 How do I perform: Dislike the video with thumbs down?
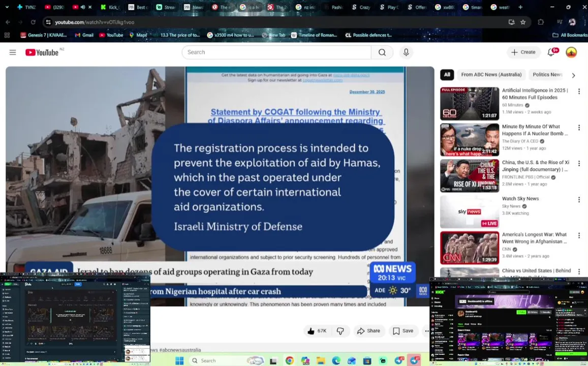341,331
